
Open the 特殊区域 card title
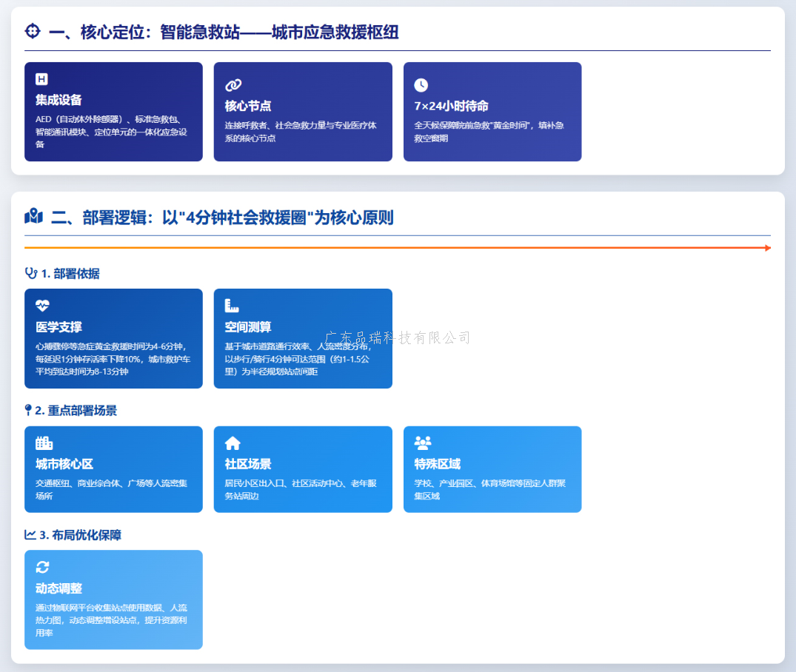click(437, 464)
